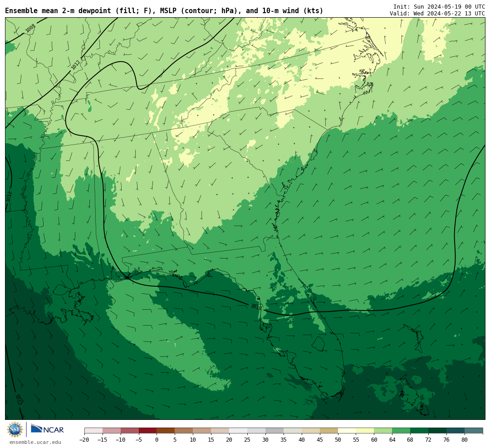The width and height of the screenshot is (490, 448).
Task: Click the gray-teal swatch right of 80
Action: (474, 430)
